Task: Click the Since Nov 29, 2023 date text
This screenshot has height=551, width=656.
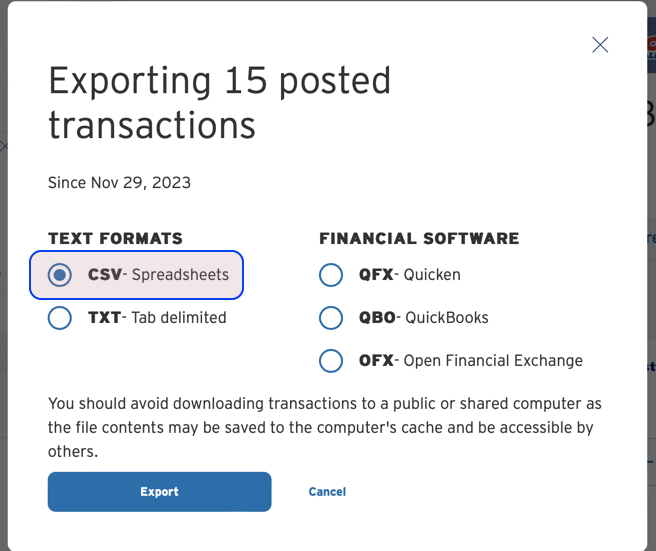Action: (x=119, y=183)
